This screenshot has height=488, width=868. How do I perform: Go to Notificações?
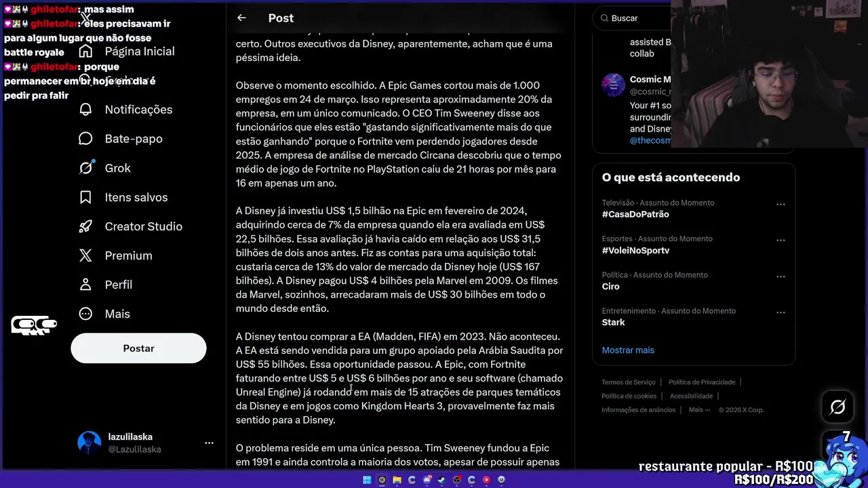138,109
